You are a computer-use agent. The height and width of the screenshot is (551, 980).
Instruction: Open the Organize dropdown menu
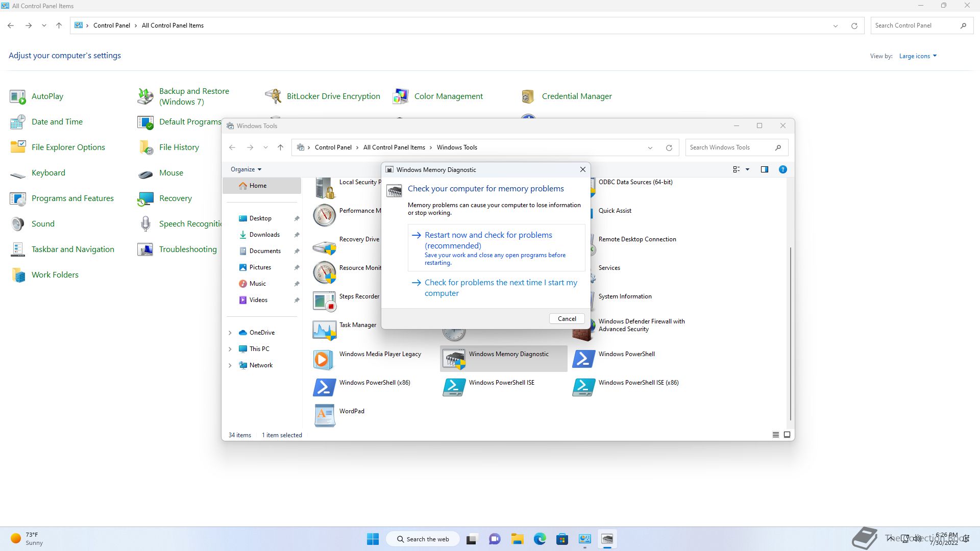pyautogui.click(x=246, y=169)
